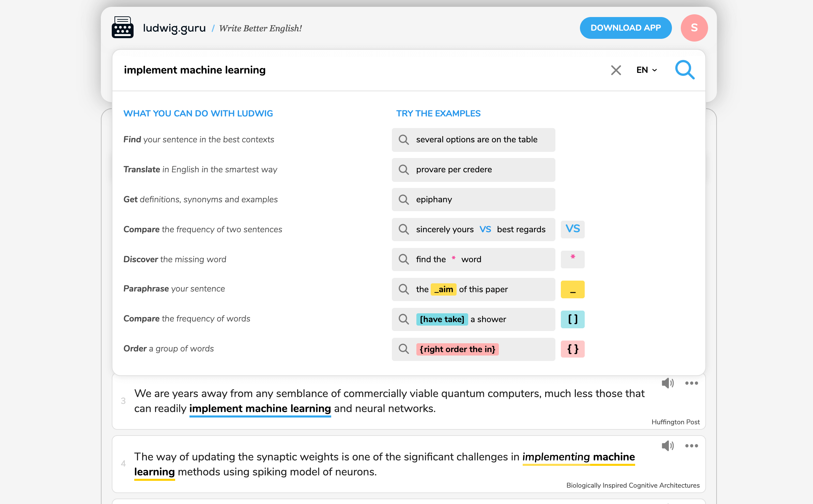813x504 pixels.
Task: Play audio for the Huffington Post sentence
Action: click(668, 383)
